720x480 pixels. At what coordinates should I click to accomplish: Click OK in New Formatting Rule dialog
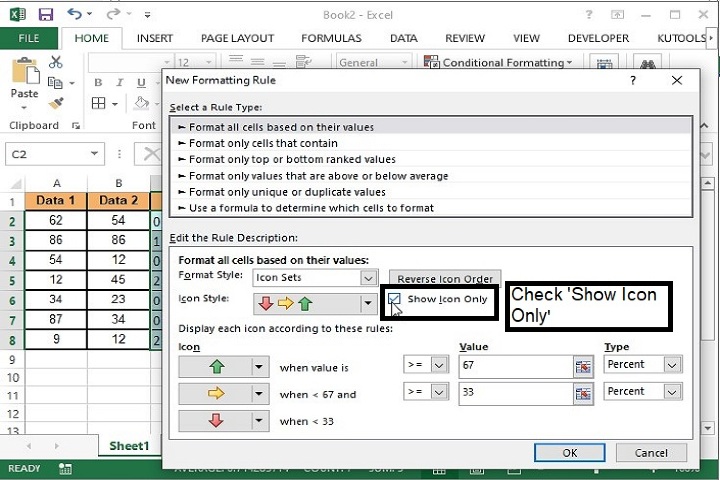coord(569,453)
